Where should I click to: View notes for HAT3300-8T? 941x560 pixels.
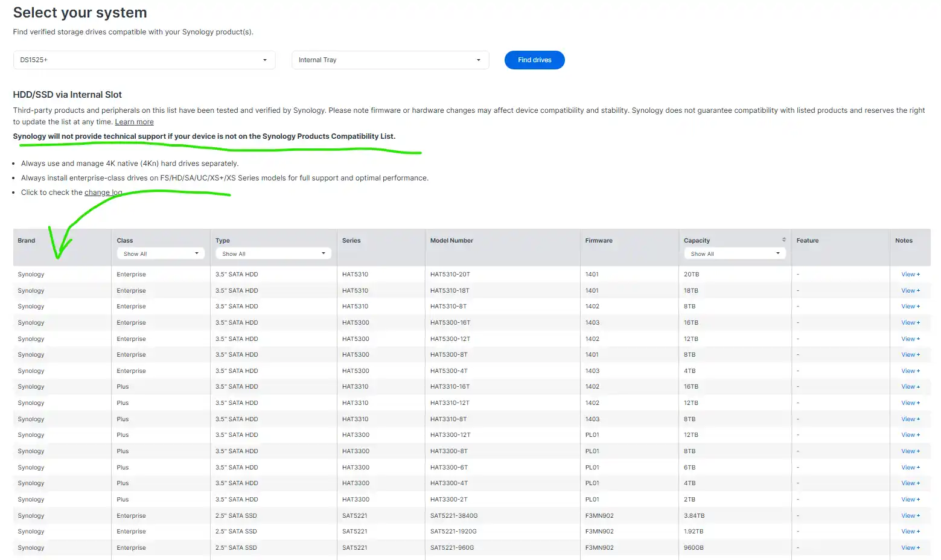[910, 451]
